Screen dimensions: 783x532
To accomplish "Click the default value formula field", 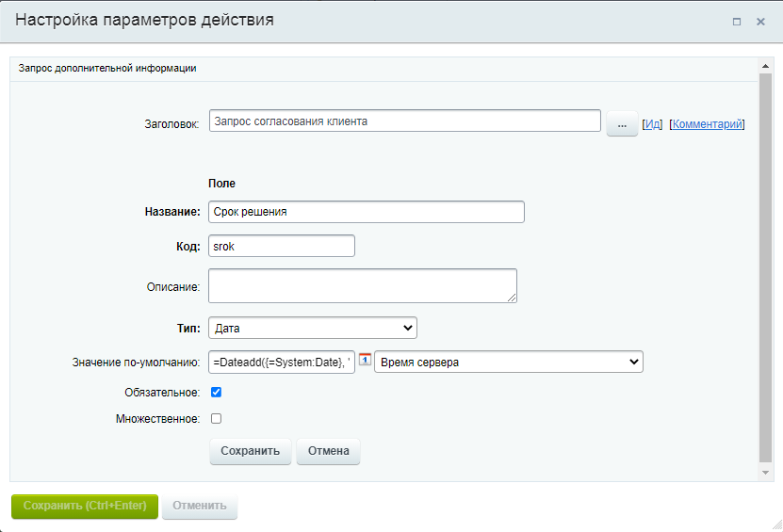I will [x=282, y=362].
